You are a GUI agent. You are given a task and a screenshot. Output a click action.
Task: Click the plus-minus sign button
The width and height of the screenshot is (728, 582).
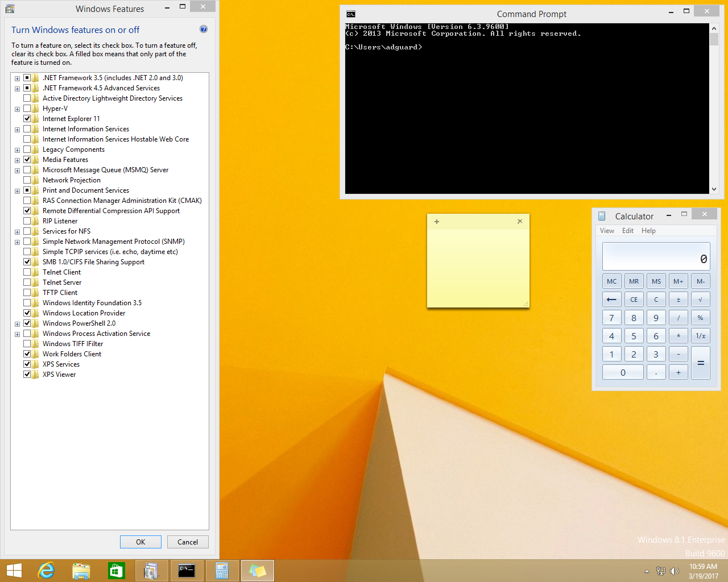(679, 300)
